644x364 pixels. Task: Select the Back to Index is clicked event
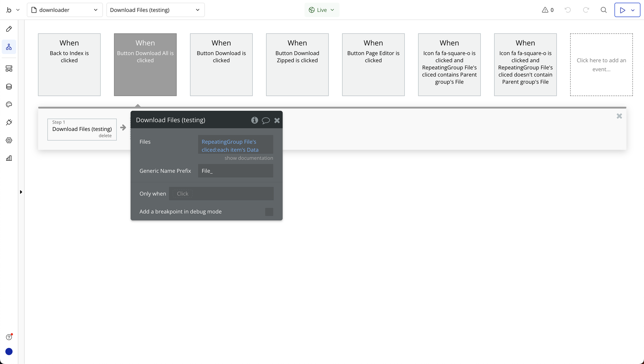coord(69,64)
